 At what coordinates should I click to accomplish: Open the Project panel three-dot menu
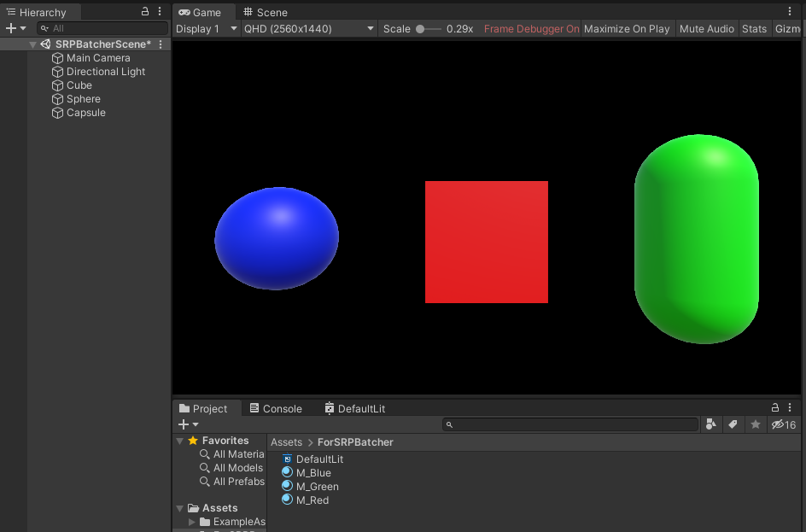(790, 407)
